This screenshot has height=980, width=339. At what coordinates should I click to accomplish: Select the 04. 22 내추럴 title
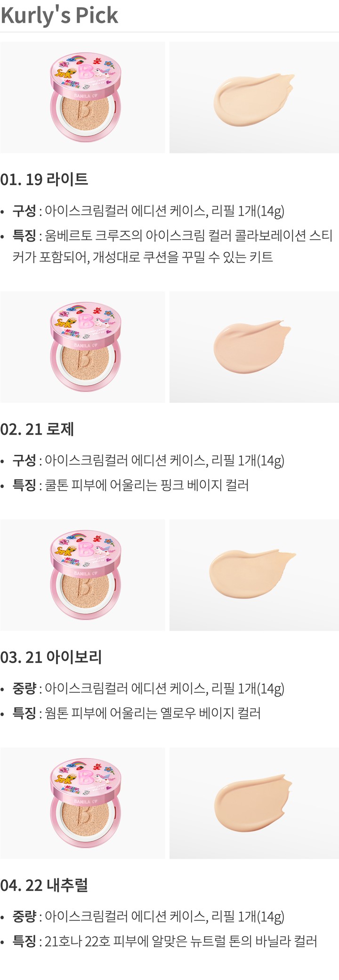click(44, 885)
